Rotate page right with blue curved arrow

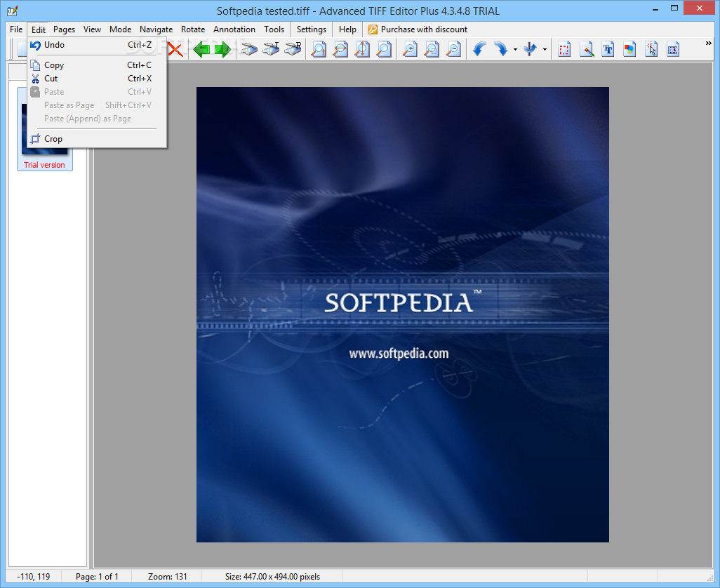pyautogui.click(x=501, y=49)
